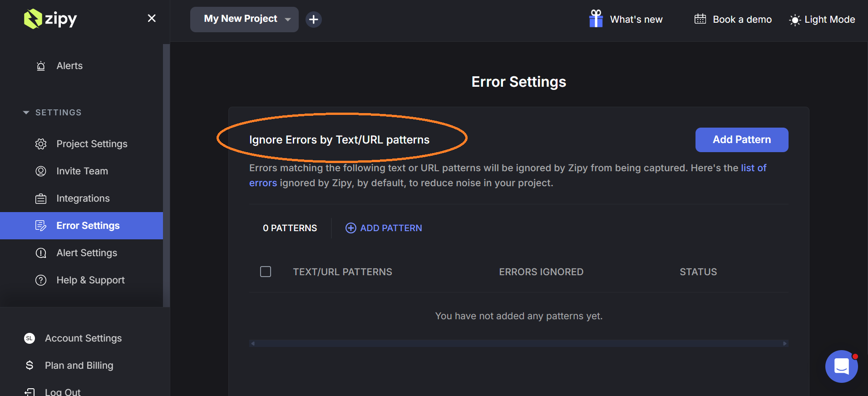Open the My New Project dropdown

[x=244, y=19]
